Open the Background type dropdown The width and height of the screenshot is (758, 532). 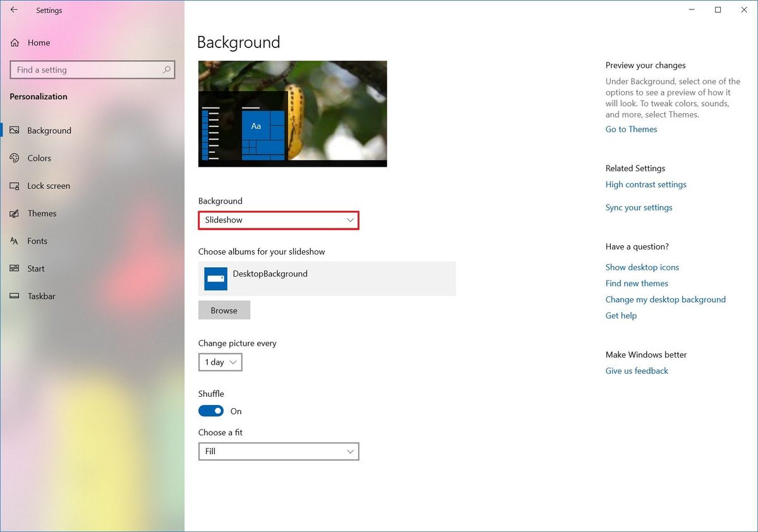(279, 220)
